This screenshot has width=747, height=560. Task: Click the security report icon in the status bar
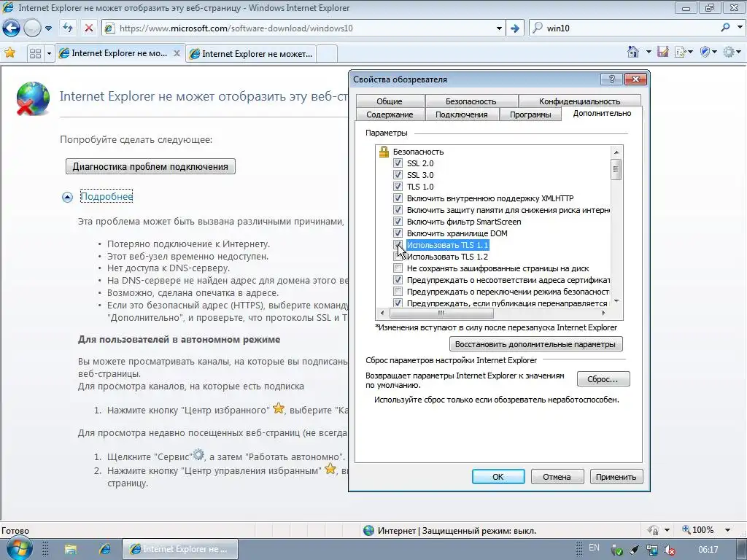point(653,529)
